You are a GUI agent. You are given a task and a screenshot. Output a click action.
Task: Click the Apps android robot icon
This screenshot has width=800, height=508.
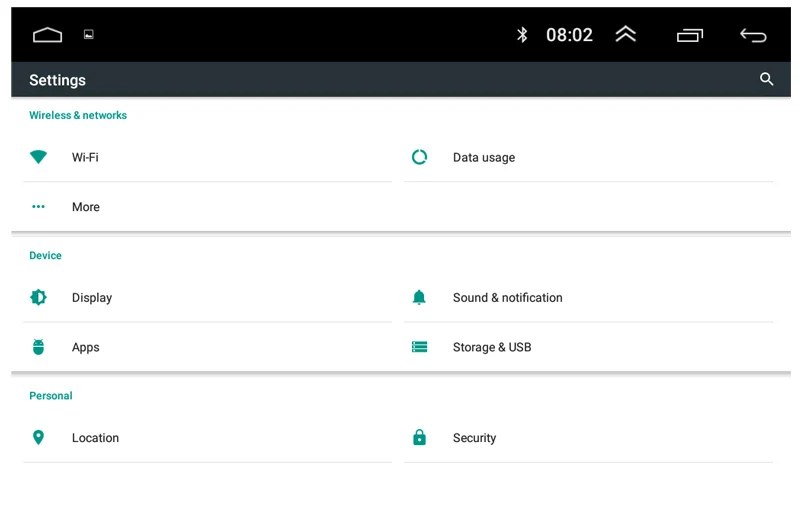coord(38,347)
